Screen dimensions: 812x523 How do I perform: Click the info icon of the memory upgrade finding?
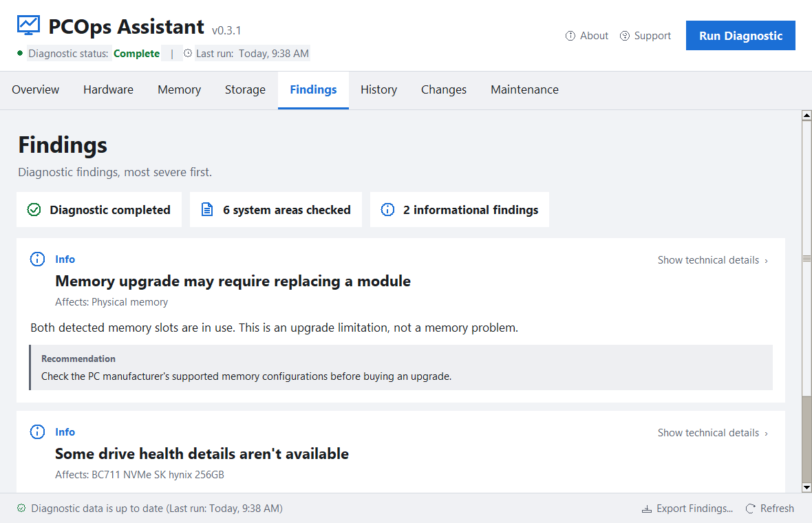[x=37, y=259]
